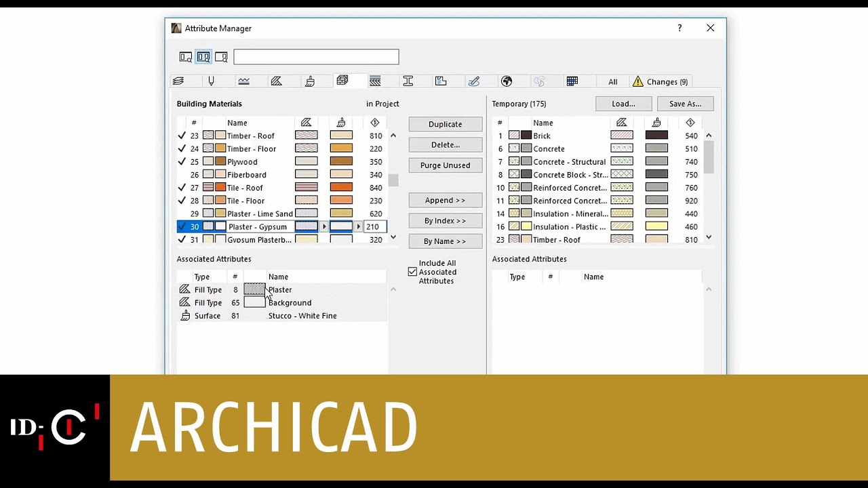The height and width of the screenshot is (488, 868).
Task: Open the Zone Categories tab icon
Action: [x=441, y=81]
